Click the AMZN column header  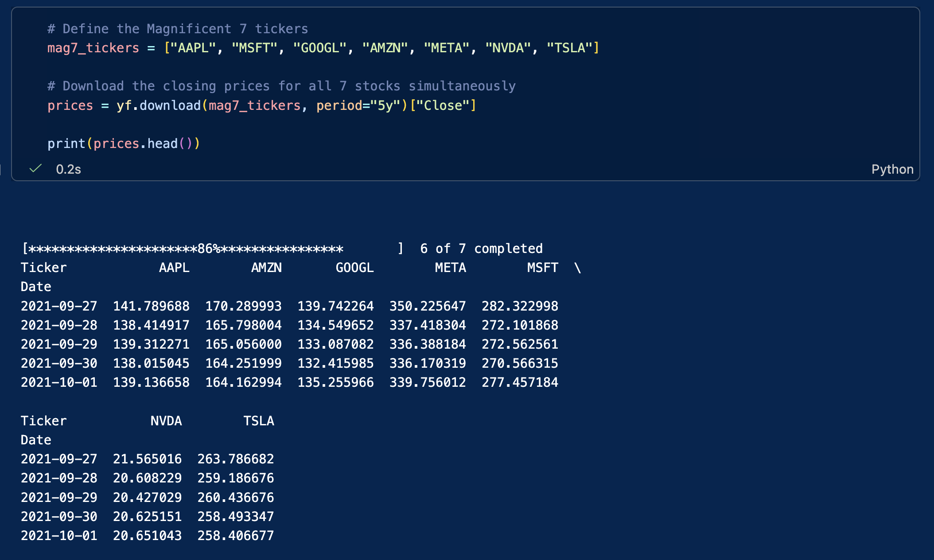tap(266, 268)
